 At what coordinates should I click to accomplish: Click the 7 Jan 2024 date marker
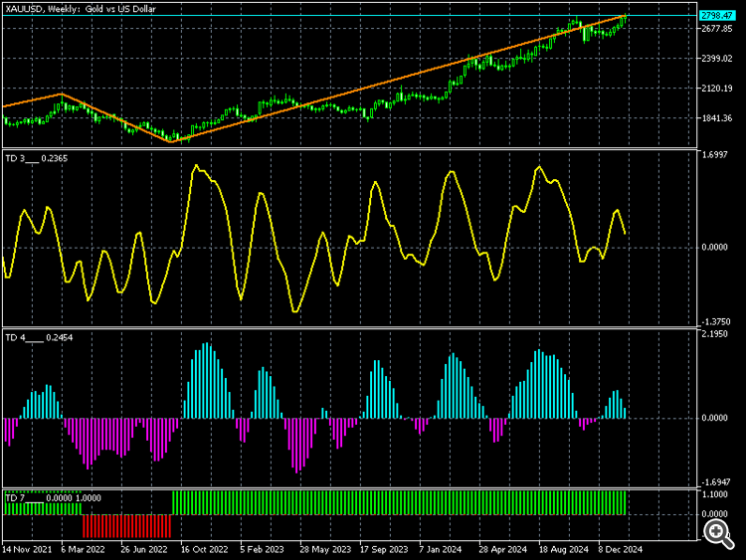point(441,549)
